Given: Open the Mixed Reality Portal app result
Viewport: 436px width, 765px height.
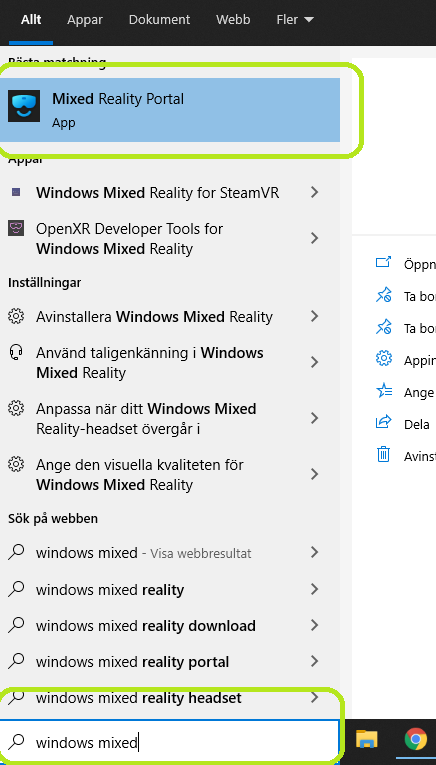Looking at the screenshot, I should coord(170,110).
